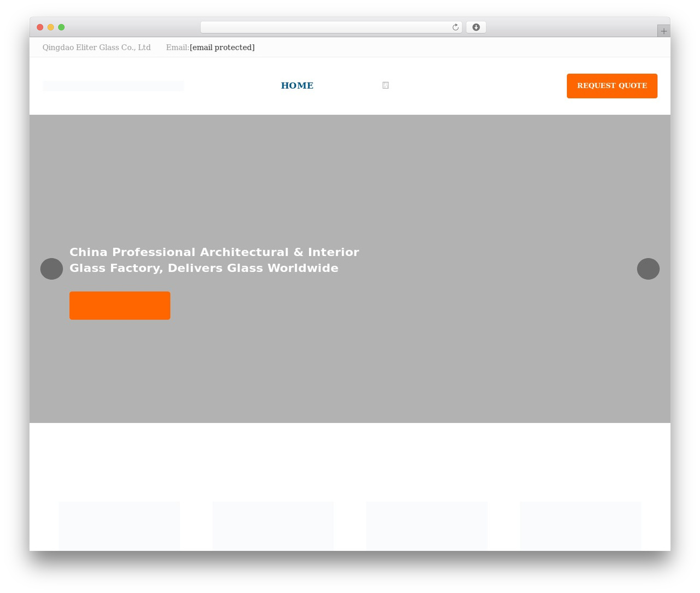
Task: Open the browser downloads icon
Action: 476,27
